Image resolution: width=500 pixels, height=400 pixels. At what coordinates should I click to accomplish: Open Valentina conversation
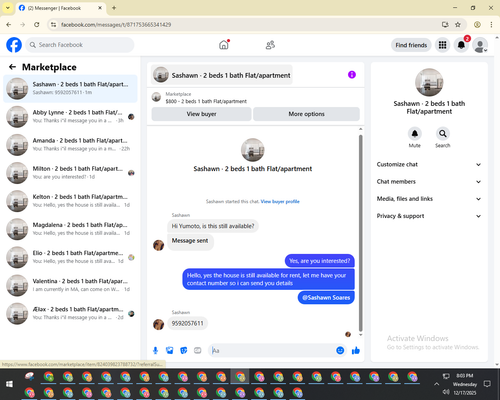coord(70,285)
